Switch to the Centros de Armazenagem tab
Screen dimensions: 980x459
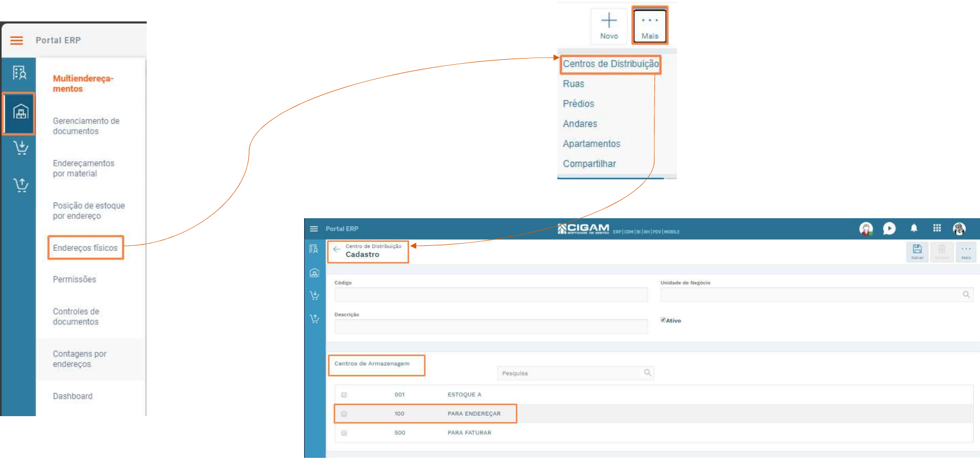(372, 364)
